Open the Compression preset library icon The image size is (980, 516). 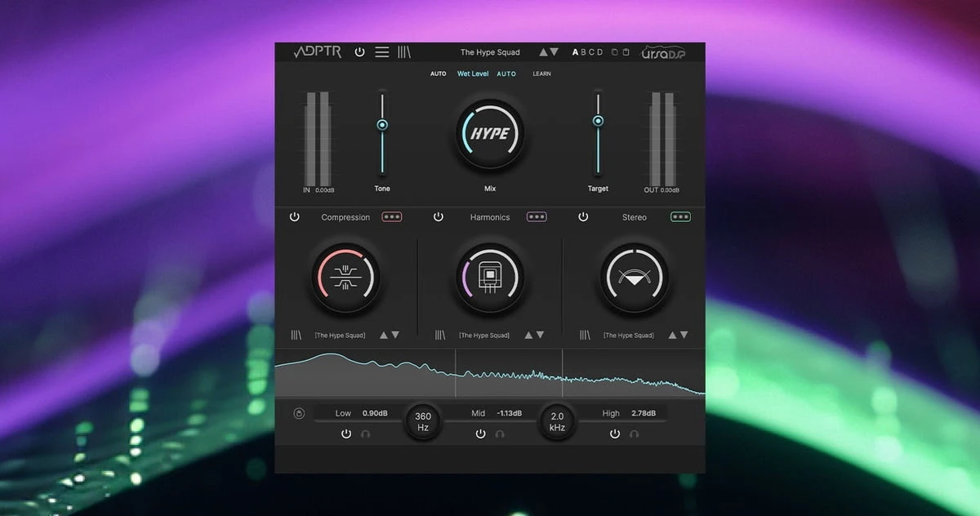coord(296,335)
